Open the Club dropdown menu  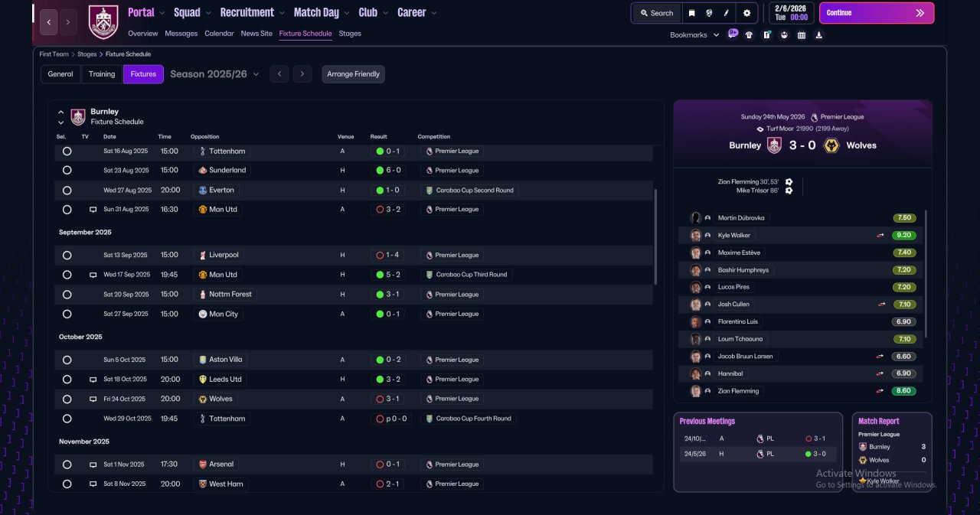[374, 12]
